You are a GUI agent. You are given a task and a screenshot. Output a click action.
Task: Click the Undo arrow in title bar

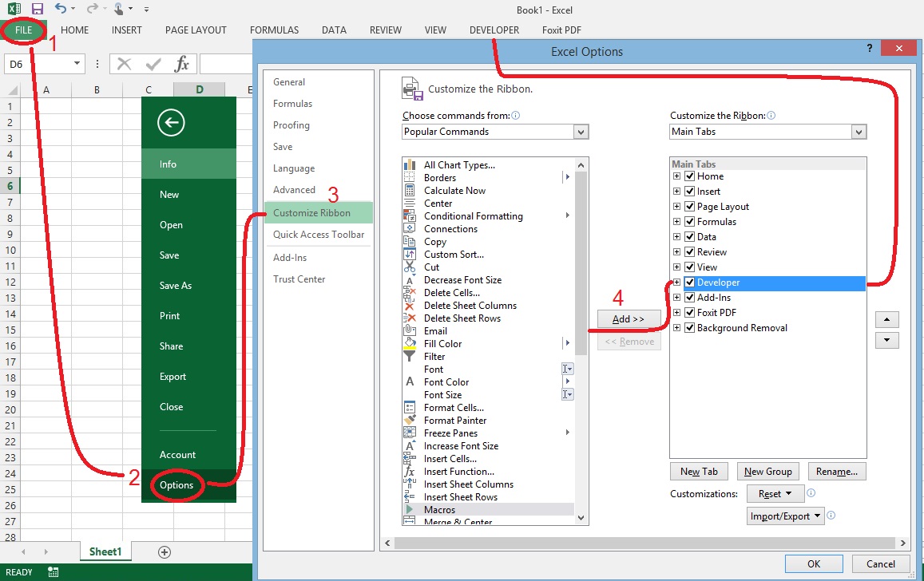point(60,8)
